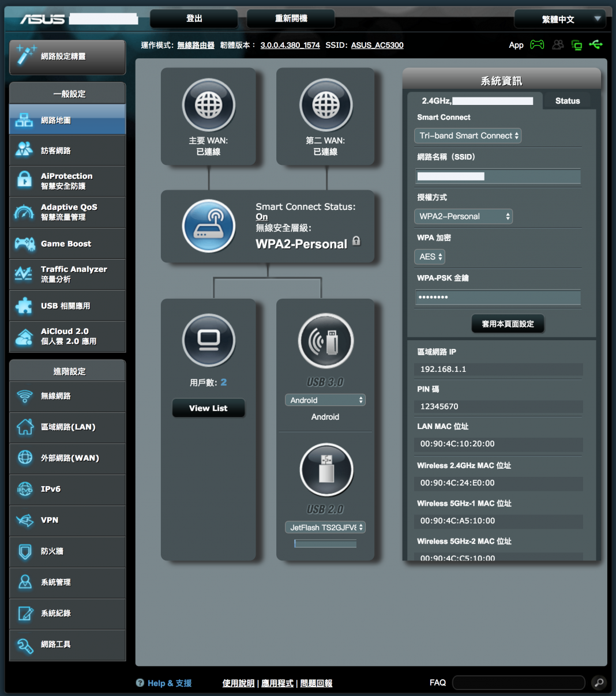Image resolution: width=616 pixels, height=696 pixels.
Task: Click the primary WAN globe icon
Action: [x=209, y=105]
